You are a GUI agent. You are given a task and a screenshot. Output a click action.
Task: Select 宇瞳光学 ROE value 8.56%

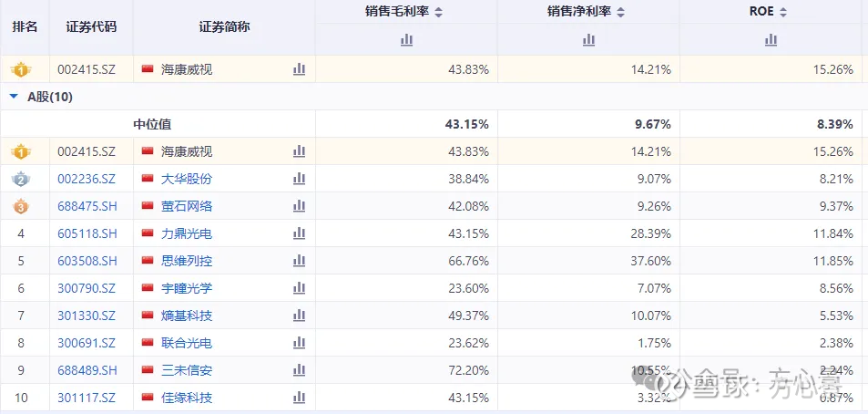(836, 288)
